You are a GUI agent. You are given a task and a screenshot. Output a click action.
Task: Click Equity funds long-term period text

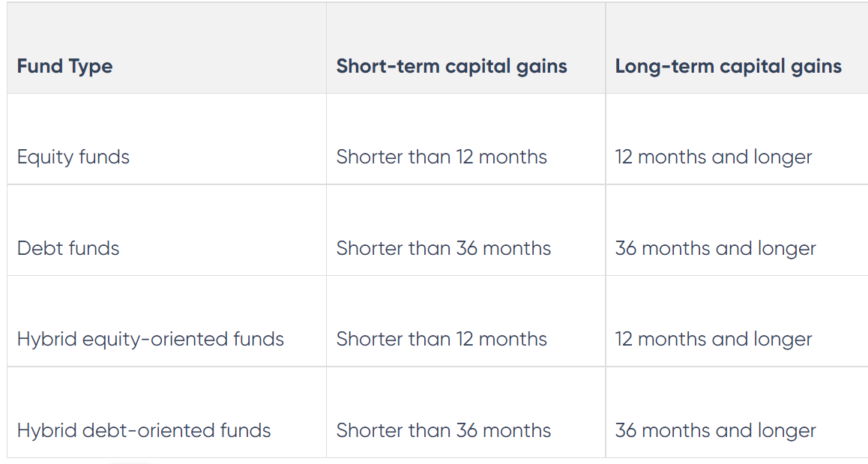(x=714, y=157)
